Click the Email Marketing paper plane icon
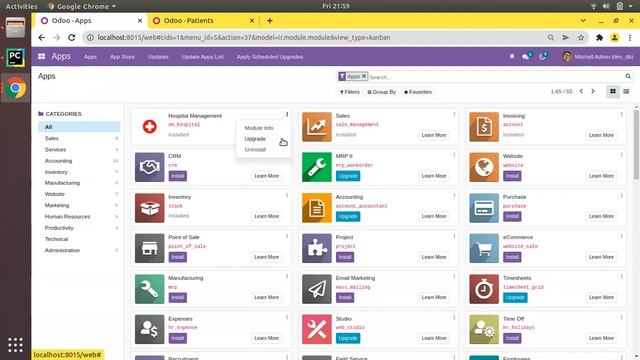The height and width of the screenshot is (360, 640). pyautogui.click(x=317, y=289)
